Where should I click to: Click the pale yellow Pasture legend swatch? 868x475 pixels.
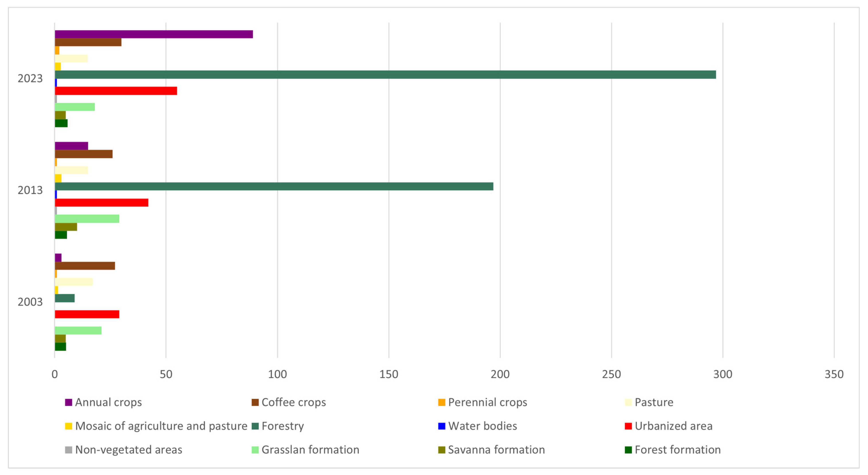(x=628, y=402)
